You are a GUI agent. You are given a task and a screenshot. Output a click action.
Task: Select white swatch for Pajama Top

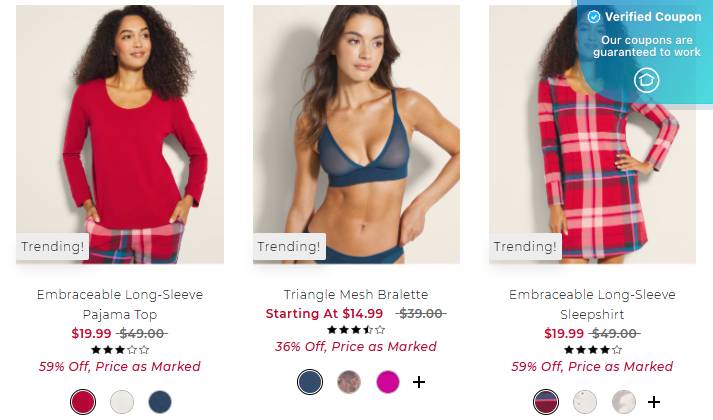pyautogui.click(x=122, y=402)
